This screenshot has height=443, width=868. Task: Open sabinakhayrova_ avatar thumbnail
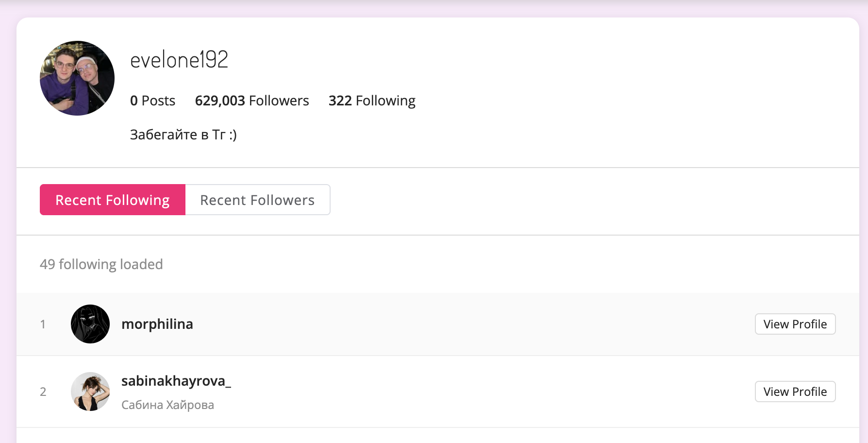click(90, 392)
